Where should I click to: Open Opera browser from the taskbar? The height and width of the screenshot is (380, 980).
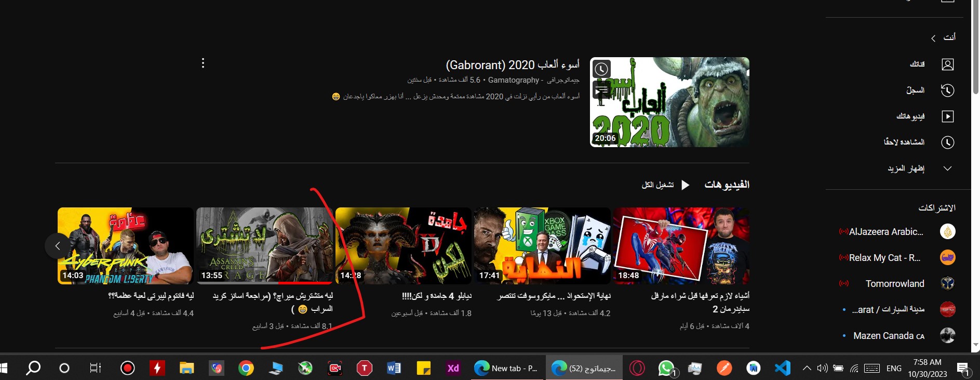637,368
